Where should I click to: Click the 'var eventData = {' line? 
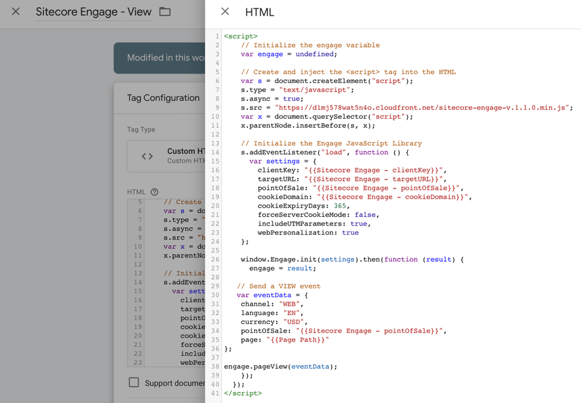point(272,295)
